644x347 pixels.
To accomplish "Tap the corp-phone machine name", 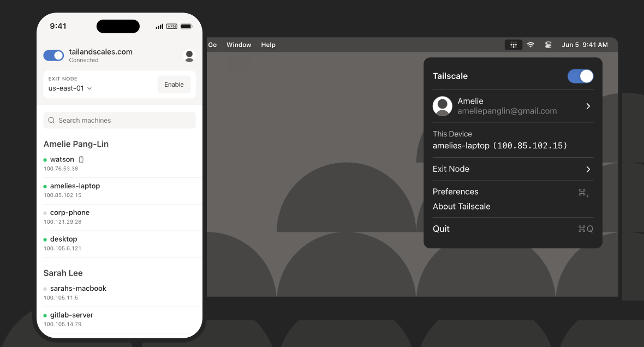I will tap(70, 213).
